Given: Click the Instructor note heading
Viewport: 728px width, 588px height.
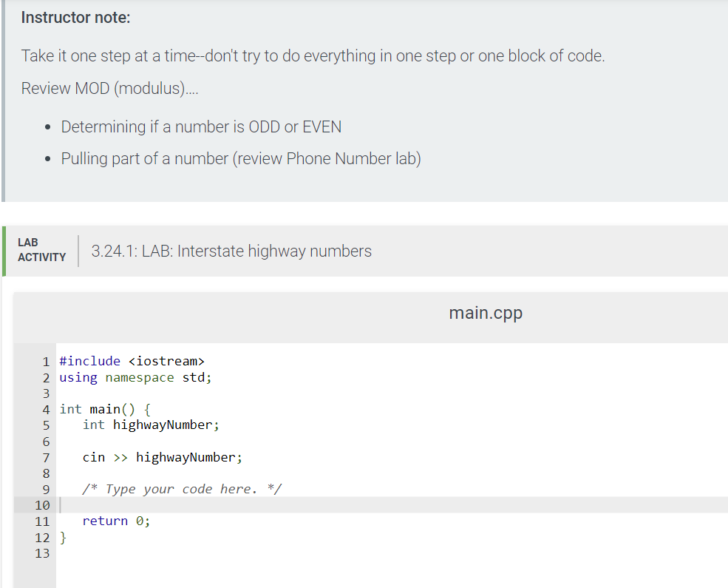Looking at the screenshot, I should coord(75,17).
